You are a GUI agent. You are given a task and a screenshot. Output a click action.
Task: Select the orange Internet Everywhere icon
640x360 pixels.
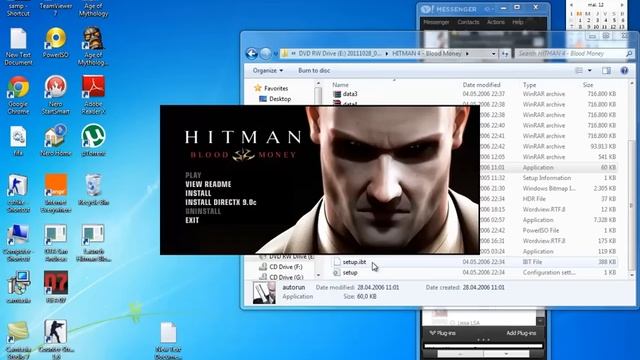(56, 194)
